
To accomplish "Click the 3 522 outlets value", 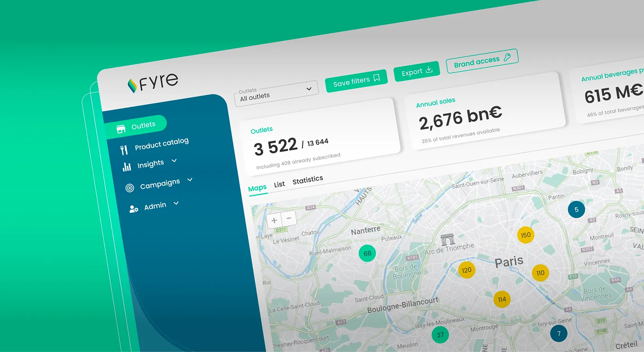I will [275, 147].
